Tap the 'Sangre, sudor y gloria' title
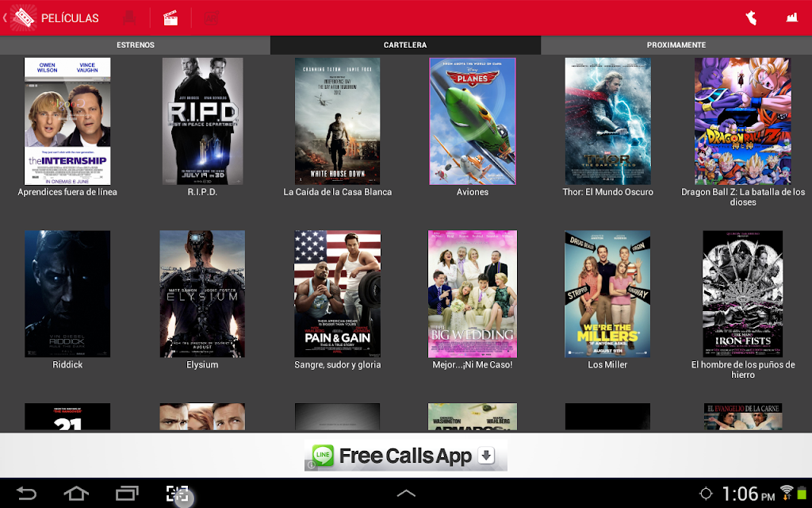Image resolution: width=812 pixels, height=508 pixels. (338, 364)
